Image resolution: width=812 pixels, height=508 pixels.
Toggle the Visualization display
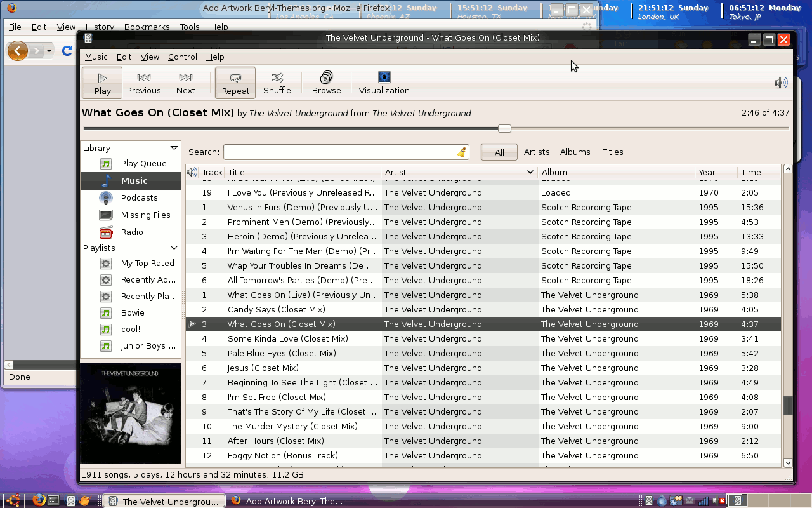coord(384,83)
